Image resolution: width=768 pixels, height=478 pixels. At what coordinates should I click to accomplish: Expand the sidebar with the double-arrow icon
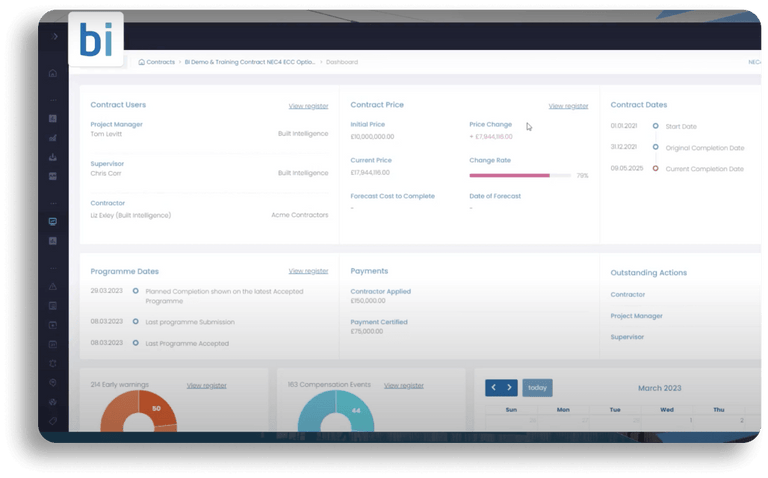(54, 36)
